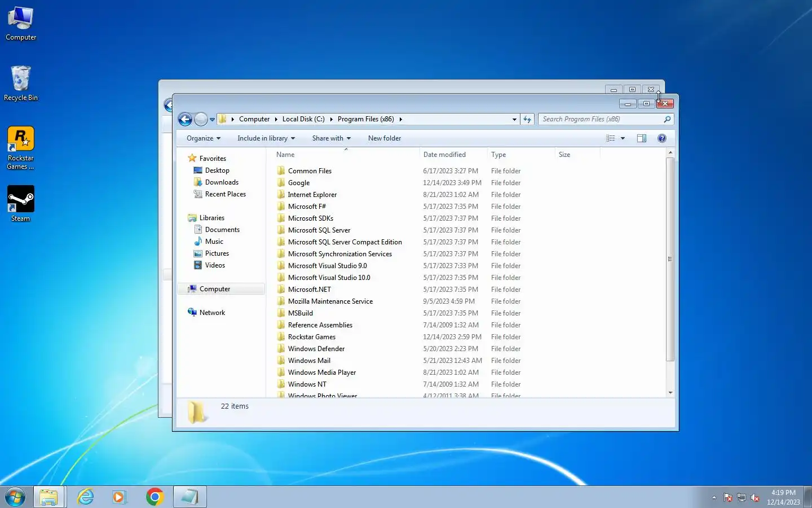Open the Music library

[214, 242]
